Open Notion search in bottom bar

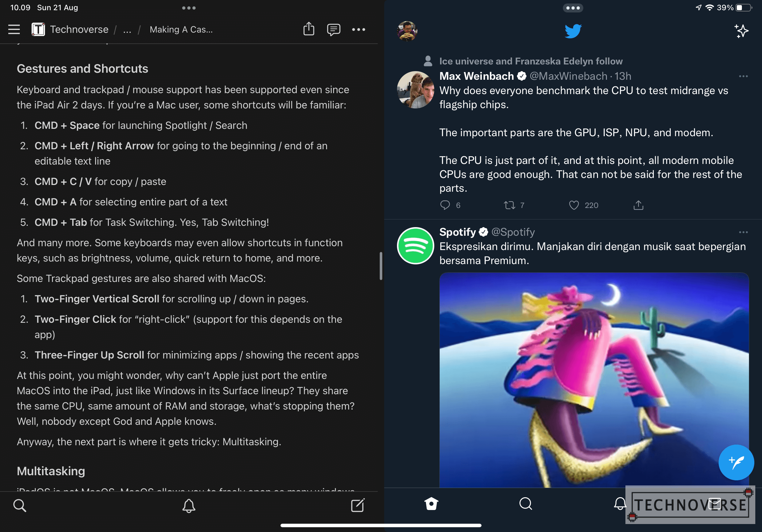coord(19,506)
